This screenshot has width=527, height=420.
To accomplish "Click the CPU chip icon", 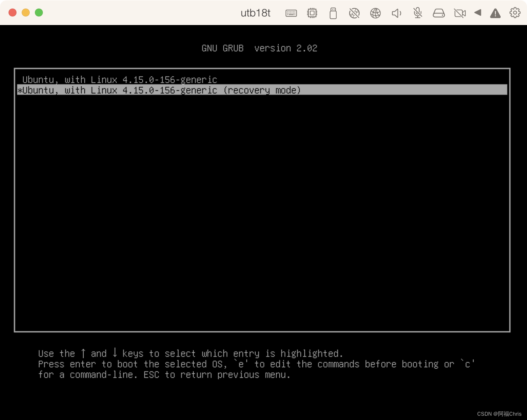I will 312,13.
